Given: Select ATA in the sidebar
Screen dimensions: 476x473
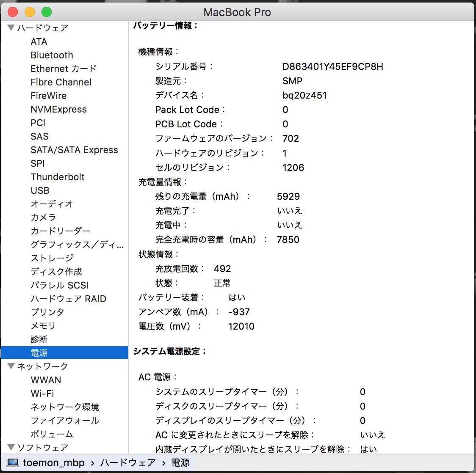Looking at the screenshot, I should pyautogui.click(x=39, y=41).
